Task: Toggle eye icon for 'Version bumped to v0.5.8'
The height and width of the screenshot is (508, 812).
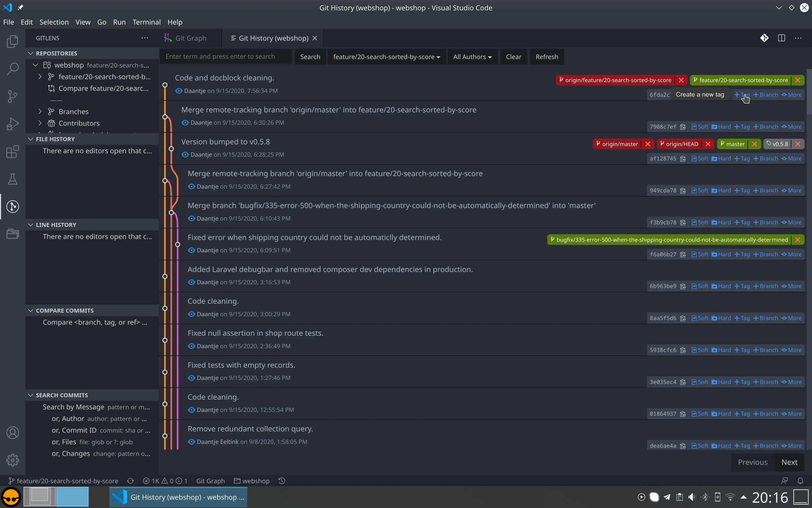Action: coord(185,155)
